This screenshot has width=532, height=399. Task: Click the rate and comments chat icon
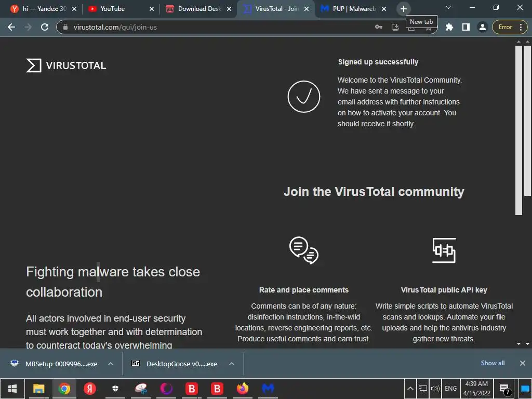coord(303,250)
